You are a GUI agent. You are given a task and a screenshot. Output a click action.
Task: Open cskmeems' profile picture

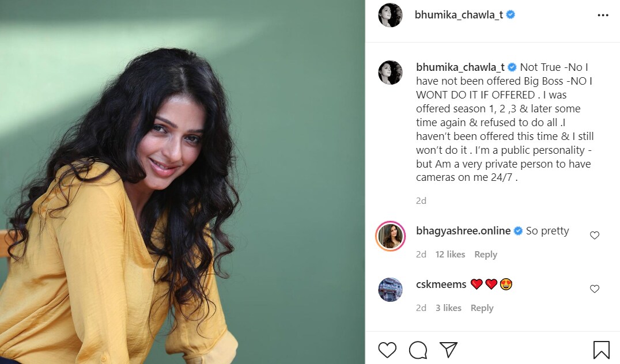click(390, 289)
